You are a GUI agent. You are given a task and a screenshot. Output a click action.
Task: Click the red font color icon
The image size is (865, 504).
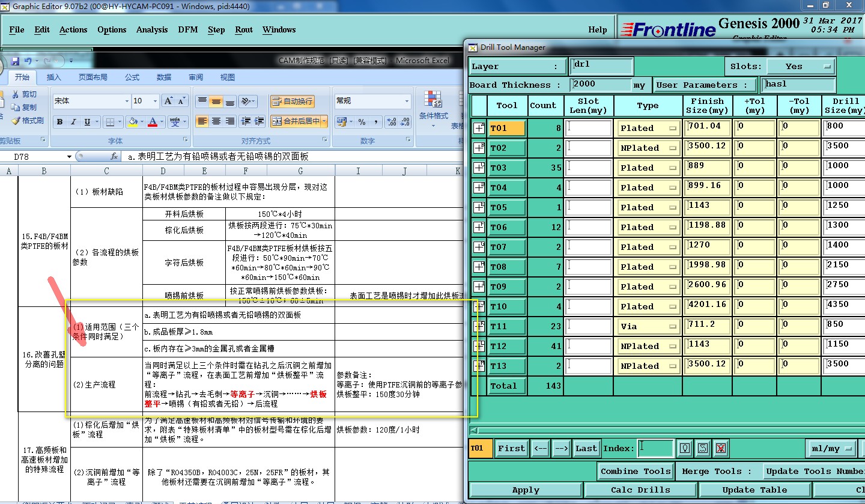click(x=153, y=122)
